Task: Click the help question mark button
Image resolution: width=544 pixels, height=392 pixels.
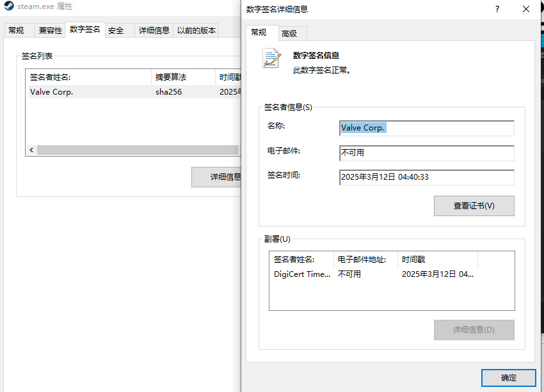Action: [497, 9]
